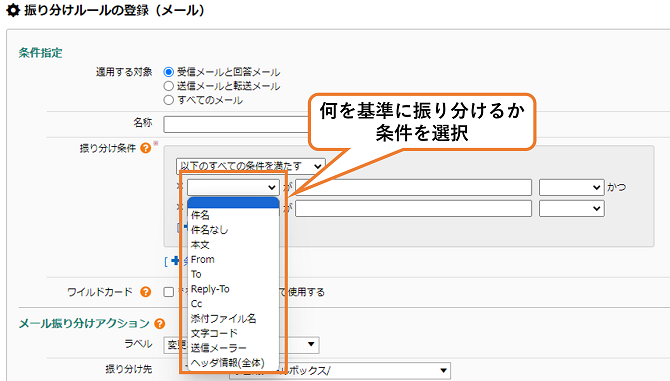
Task: Open the ラベル dropdown
Action: (241, 344)
